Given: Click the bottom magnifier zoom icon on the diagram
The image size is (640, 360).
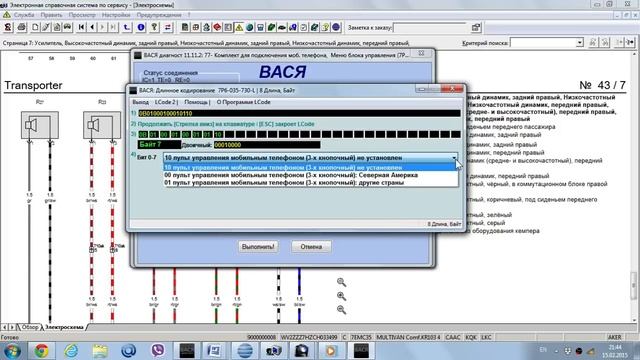Looking at the screenshot, I should (x=341, y=309).
